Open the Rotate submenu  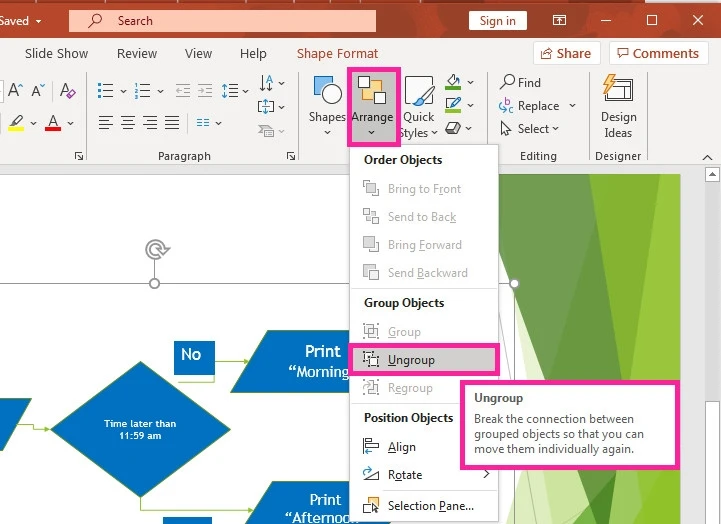[423, 474]
